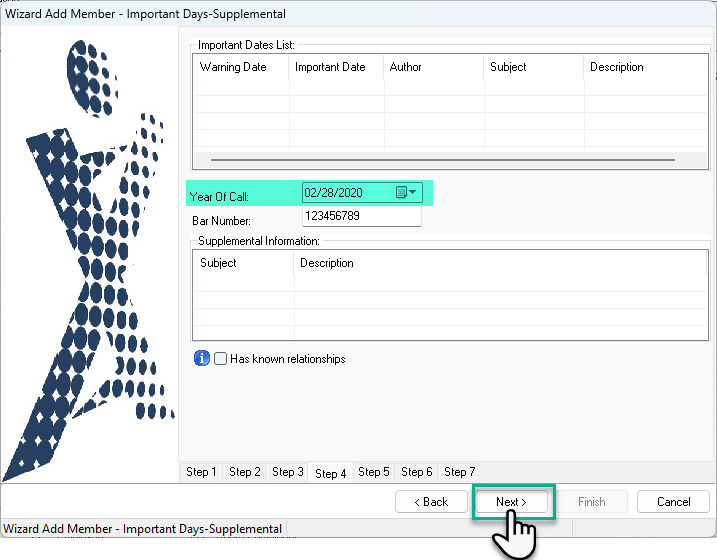This screenshot has height=560, width=717.
Task: Cancel the Add Member wizard
Action: pos(674,502)
